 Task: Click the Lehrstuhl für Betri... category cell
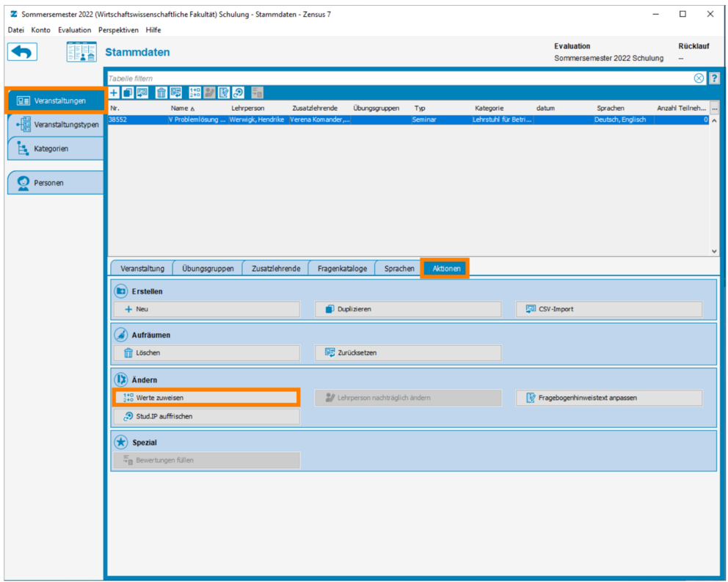pos(503,120)
